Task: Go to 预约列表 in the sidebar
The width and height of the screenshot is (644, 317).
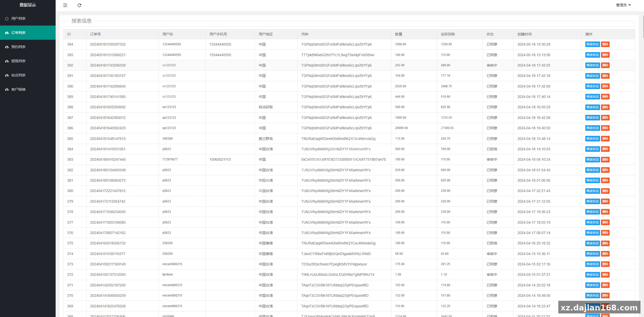Action: point(28,47)
